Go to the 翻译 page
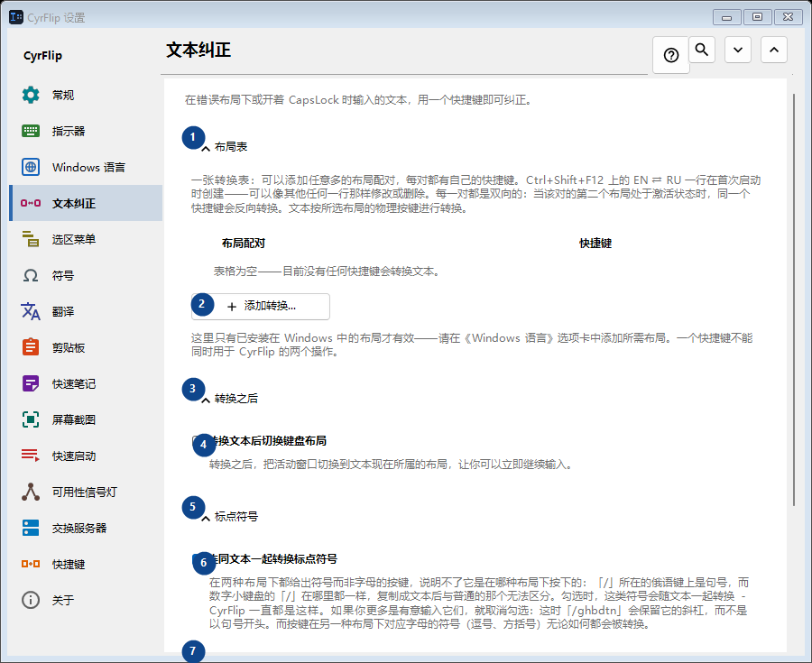This screenshot has width=812, height=663. click(x=86, y=311)
